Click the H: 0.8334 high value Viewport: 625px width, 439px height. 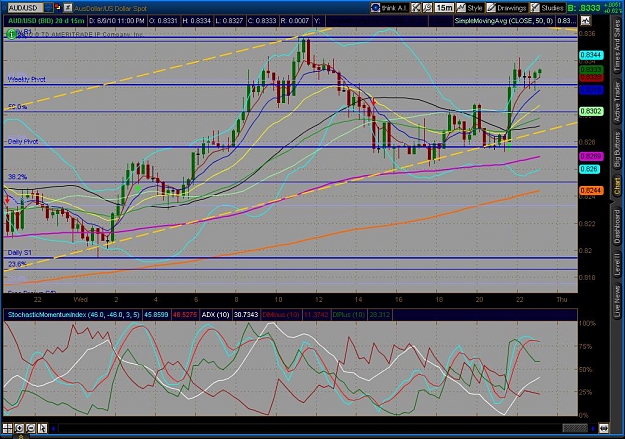tap(196, 21)
